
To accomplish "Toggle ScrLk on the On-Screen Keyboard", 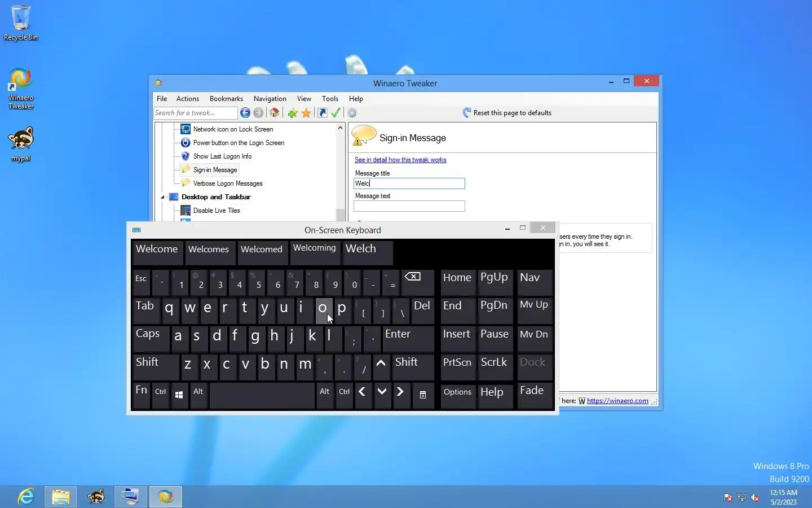I will pyautogui.click(x=495, y=367).
